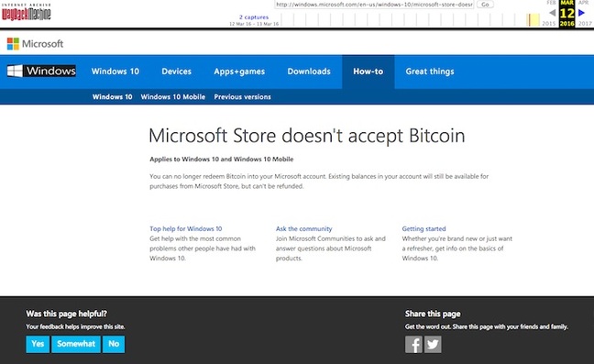Select the Windows 10 Mobile submenu link

click(172, 96)
